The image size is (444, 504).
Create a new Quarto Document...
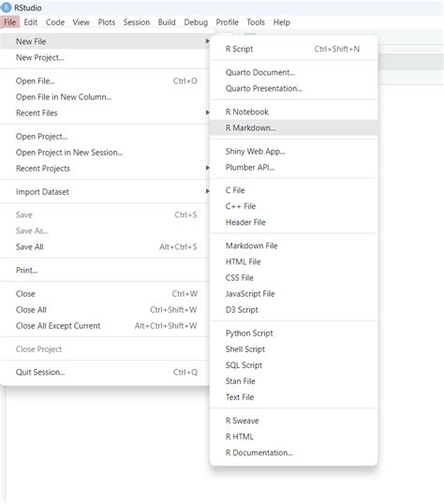[293, 72]
